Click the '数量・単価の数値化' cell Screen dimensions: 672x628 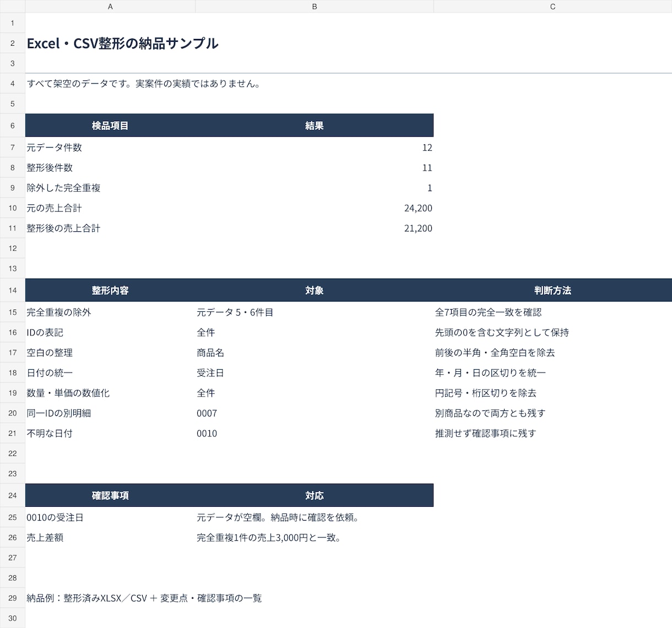(110, 393)
